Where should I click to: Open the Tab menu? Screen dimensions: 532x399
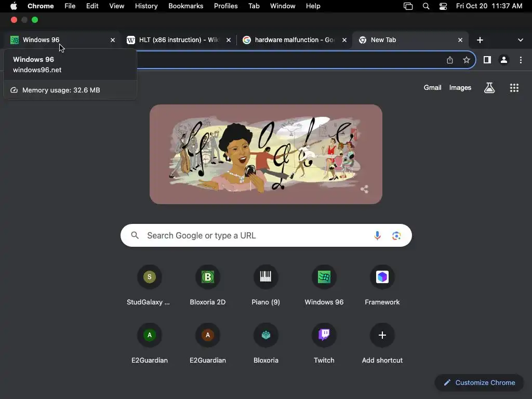point(254,6)
